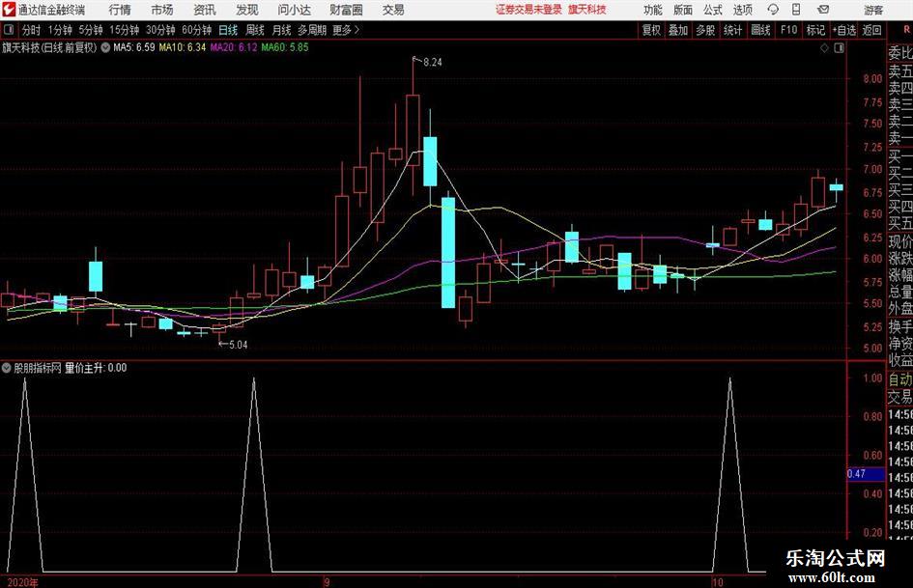This screenshot has height=588, width=913.
Task: Open the 资讯 menu
Action: 205,10
